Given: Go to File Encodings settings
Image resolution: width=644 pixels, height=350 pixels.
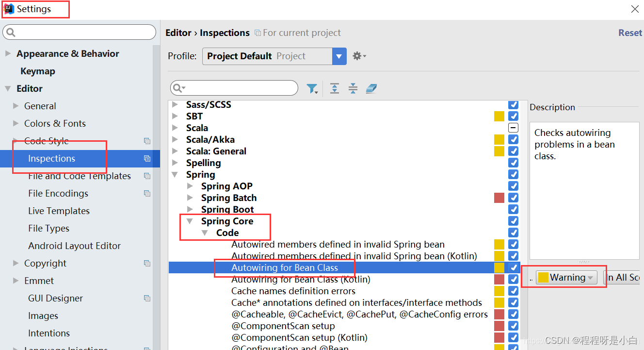Looking at the screenshot, I should tap(58, 194).
